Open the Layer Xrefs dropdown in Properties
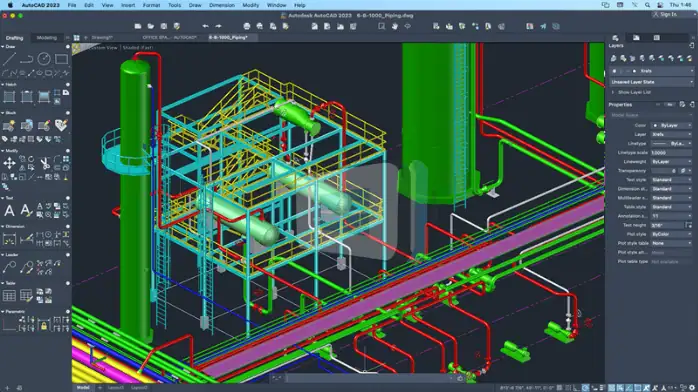The height and width of the screenshot is (392, 698). coord(672,134)
